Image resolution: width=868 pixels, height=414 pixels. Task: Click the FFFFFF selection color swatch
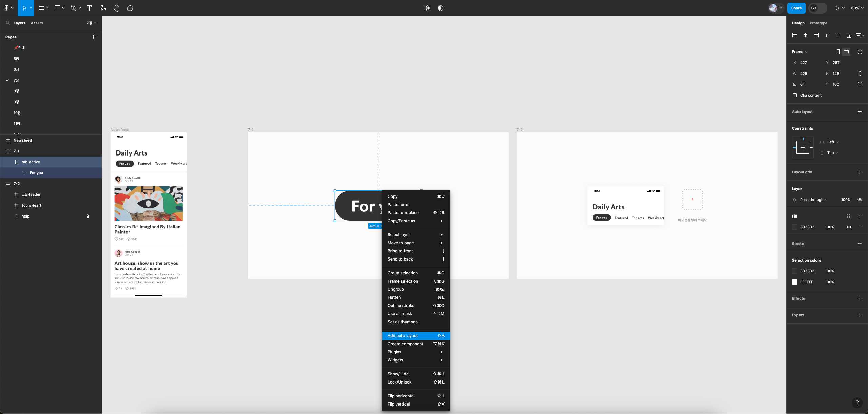tap(795, 282)
